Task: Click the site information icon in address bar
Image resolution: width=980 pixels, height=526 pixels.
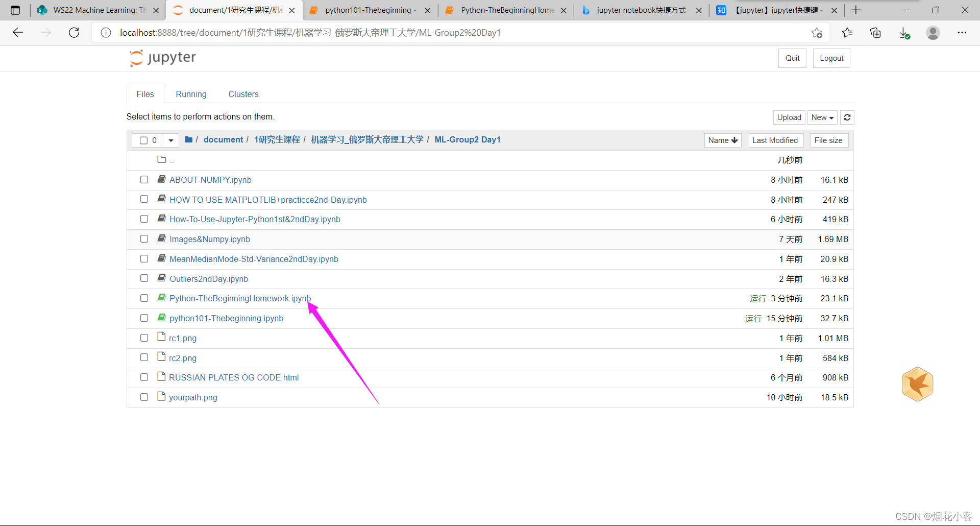Action: pyautogui.click(x=106, y=33)
